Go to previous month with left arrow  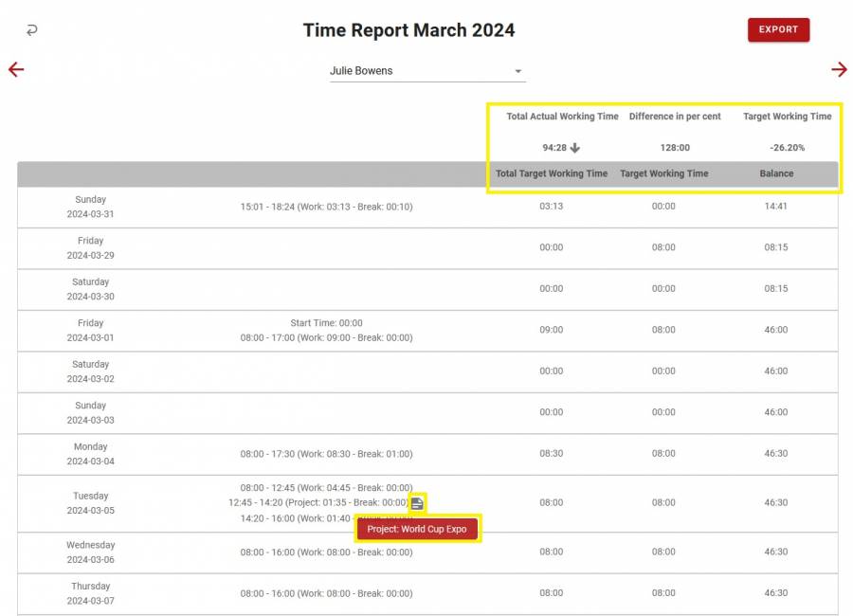(x=15, y=69)
